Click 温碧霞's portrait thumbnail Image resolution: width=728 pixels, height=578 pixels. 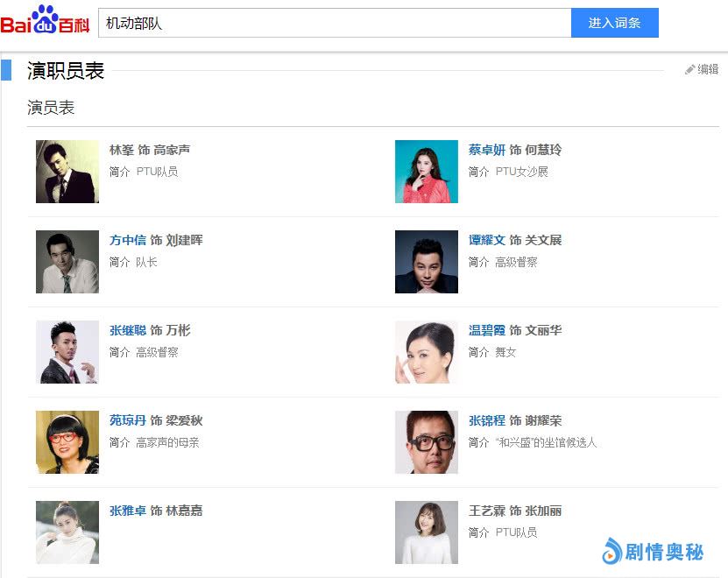click(427, 352)
